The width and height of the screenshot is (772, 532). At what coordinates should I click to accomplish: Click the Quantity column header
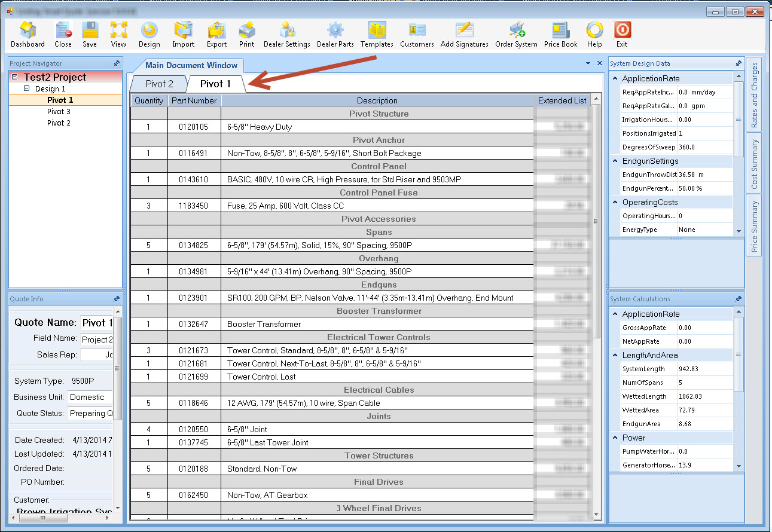(149, 100)
